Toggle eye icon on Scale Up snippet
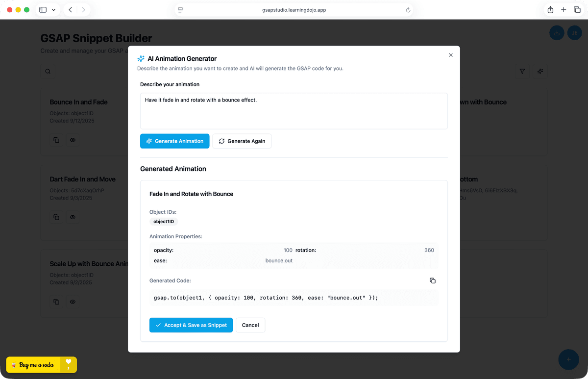Screen dimensions: 588x379 click(73, 302)
